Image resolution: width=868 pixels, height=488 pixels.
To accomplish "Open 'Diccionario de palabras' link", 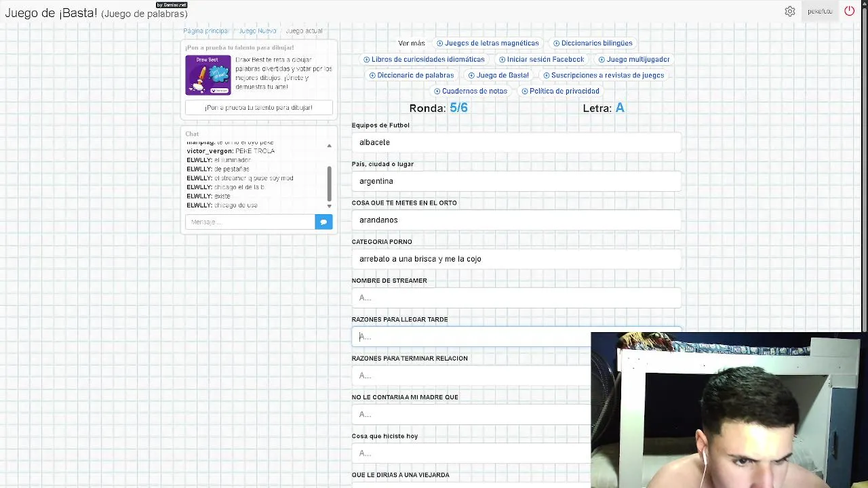I will 412,75.
